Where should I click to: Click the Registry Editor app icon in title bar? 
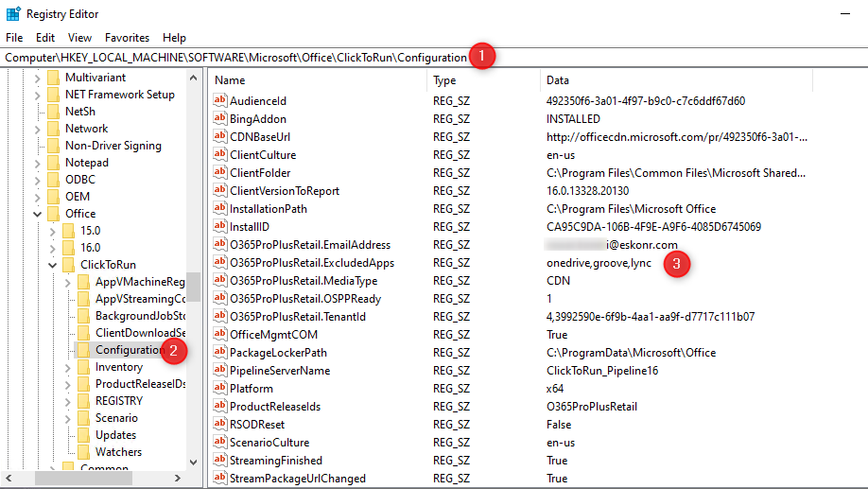coord(12,13)
